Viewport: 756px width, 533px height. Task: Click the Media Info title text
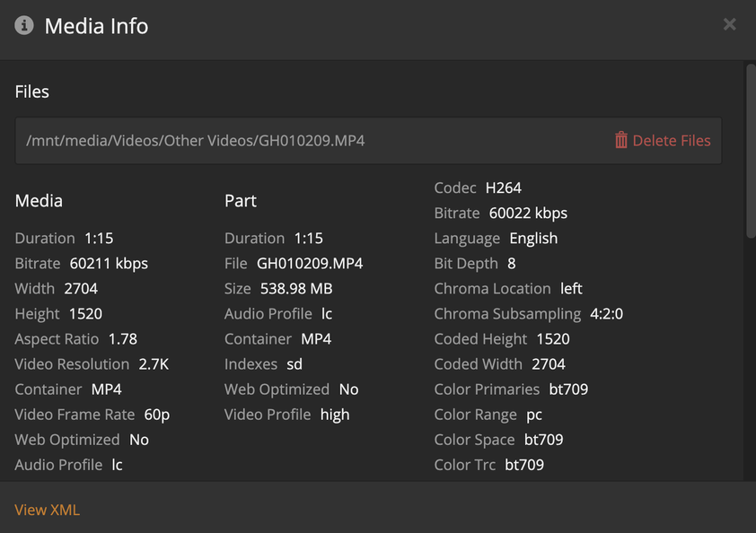click(96, 26)
